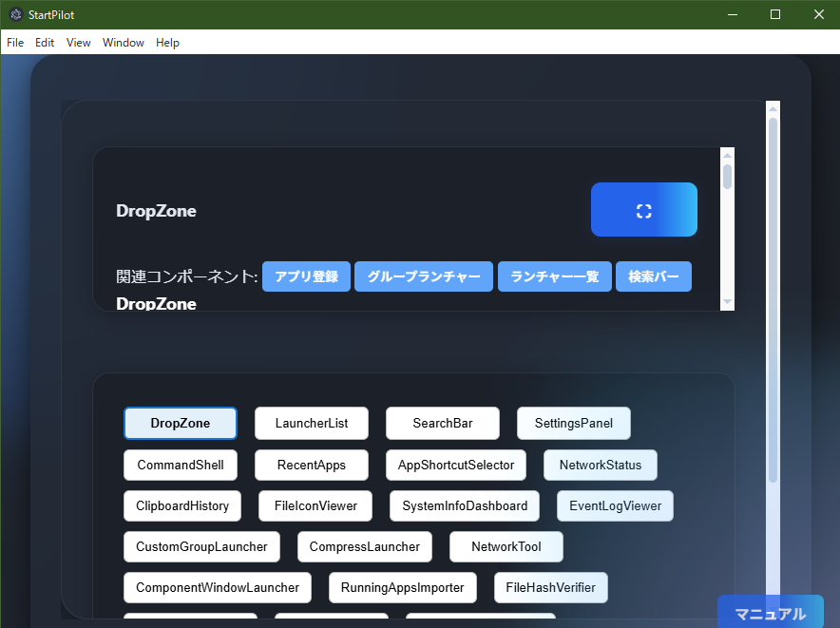This screenshot has width=840, height=628.
Task: Select the ComponentWindowLauncher component
Action: (x=217, y=587)
